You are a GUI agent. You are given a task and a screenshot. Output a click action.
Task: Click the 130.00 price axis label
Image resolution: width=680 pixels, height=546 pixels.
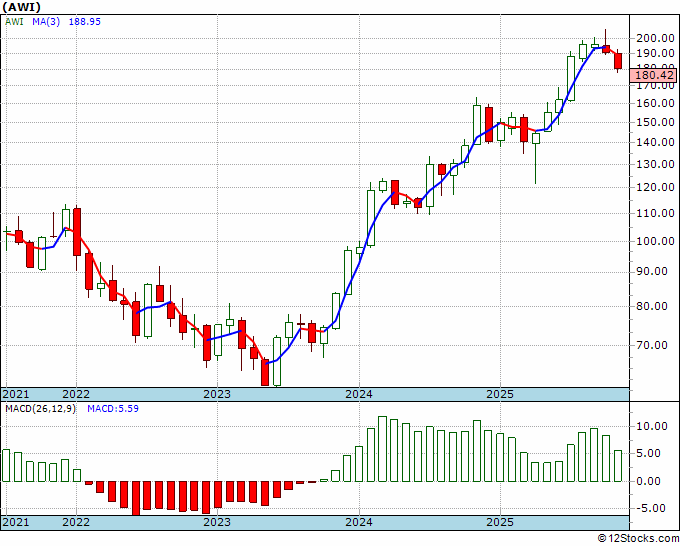655,164
